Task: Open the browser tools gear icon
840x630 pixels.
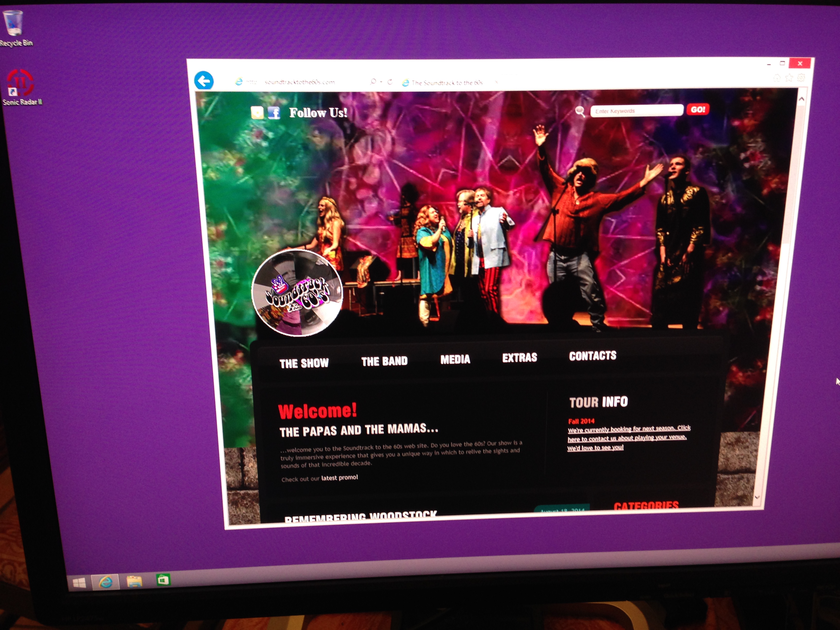Action: click(801, 77)
